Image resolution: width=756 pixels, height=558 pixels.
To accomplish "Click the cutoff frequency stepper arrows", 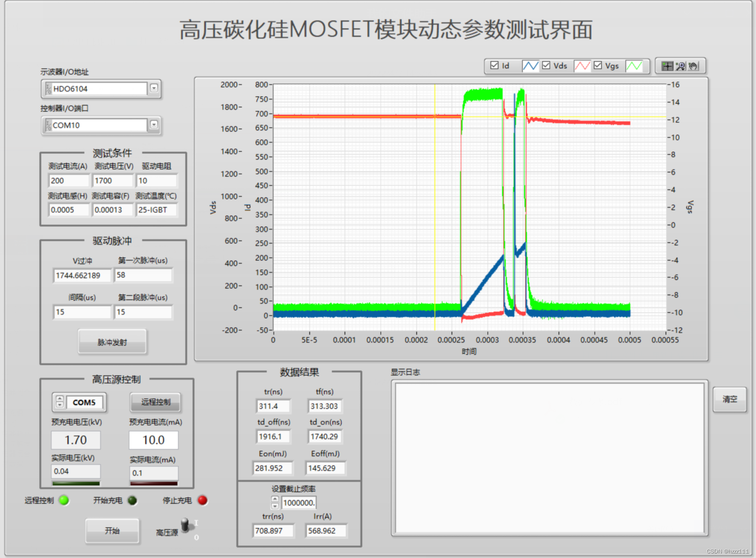I will pos(275,503).
